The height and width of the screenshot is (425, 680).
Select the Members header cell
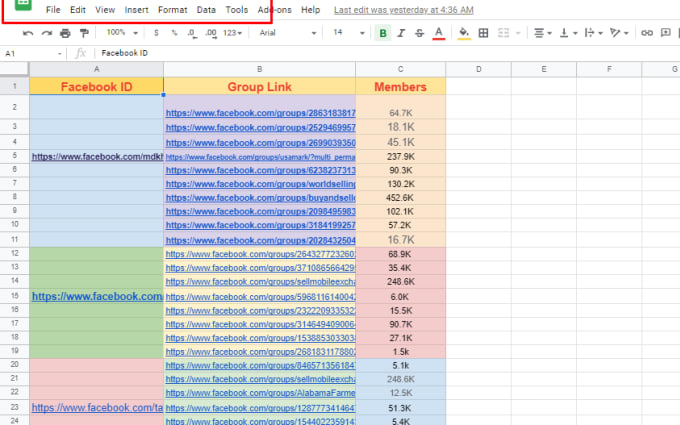400,86
